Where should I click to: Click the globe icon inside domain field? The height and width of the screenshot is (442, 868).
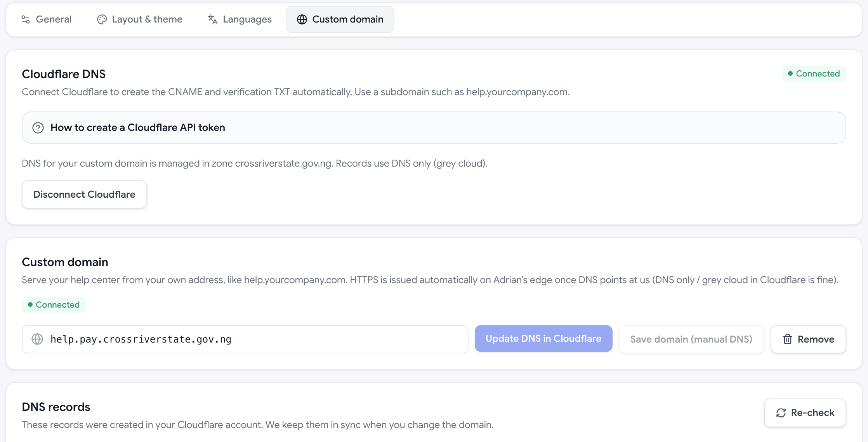37,339
